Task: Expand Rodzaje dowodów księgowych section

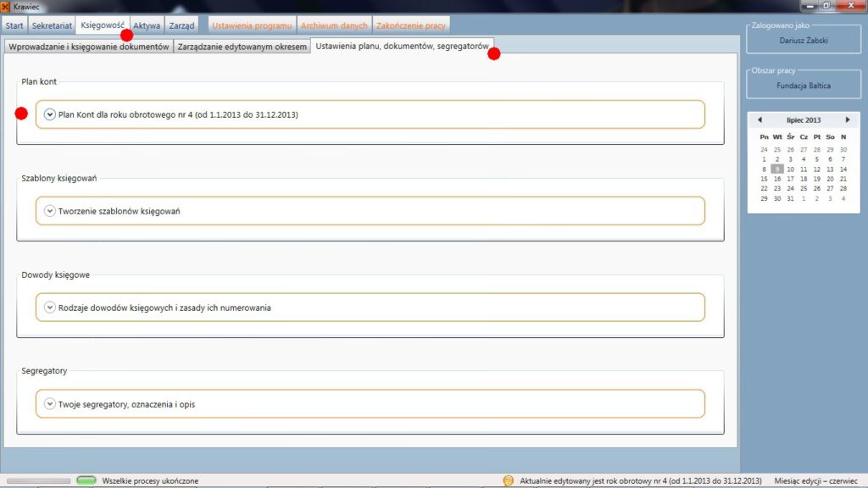Action: pyautogui.click(x=50, y=308)
